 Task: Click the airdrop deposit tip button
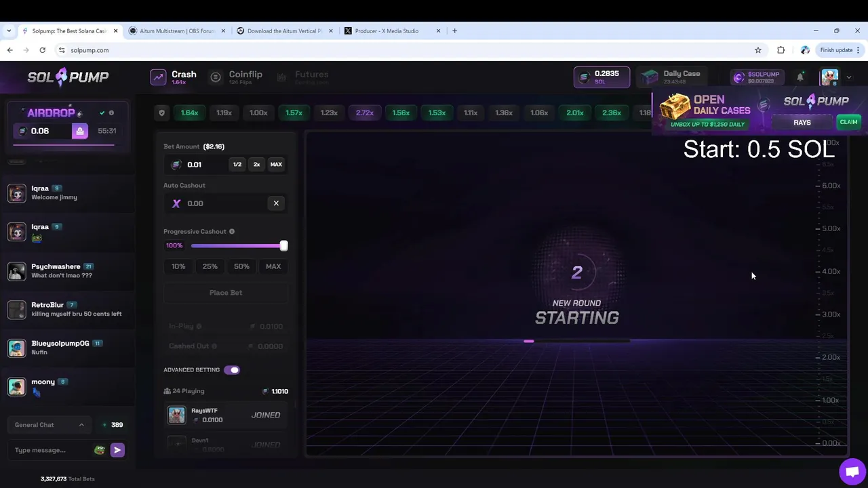[x=80, y=131]
